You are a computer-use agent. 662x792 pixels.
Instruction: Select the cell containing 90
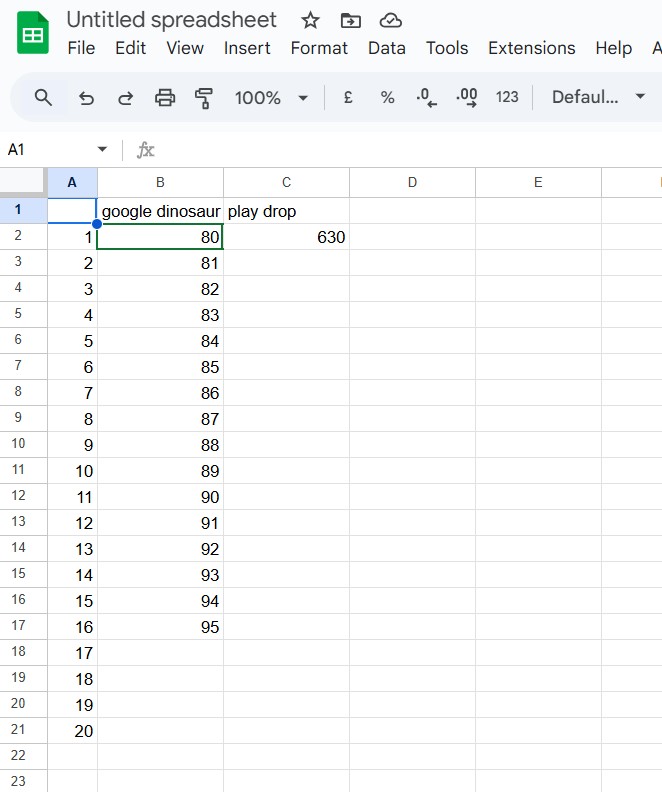[160, 497]
